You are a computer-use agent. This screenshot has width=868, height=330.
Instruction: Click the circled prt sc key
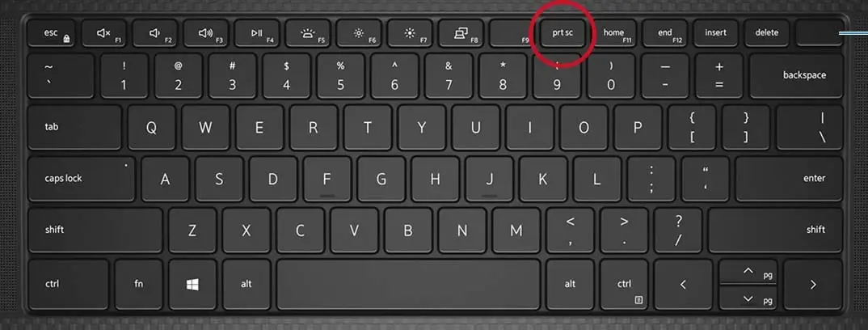pyautogui.click(x=563, y=33)
